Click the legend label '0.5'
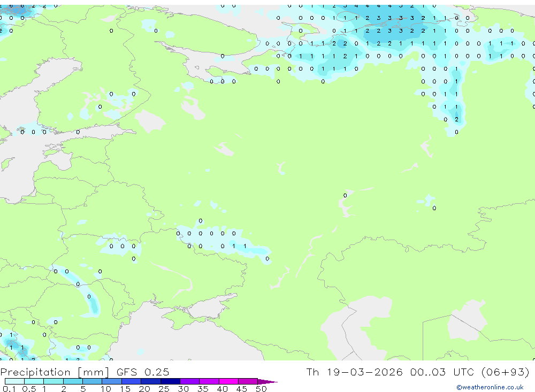Screen dimensions: 535x392 pos(29,389)
